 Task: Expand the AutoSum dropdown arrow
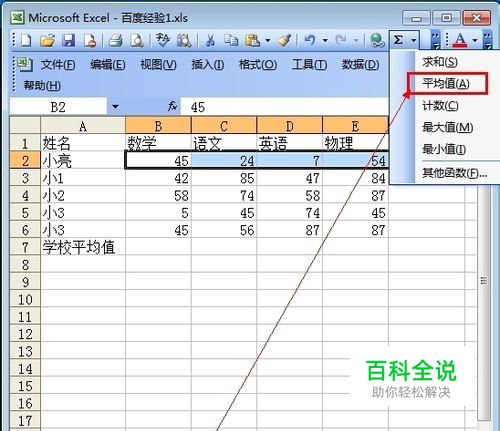pyautogui.click(x=414, y=41)
